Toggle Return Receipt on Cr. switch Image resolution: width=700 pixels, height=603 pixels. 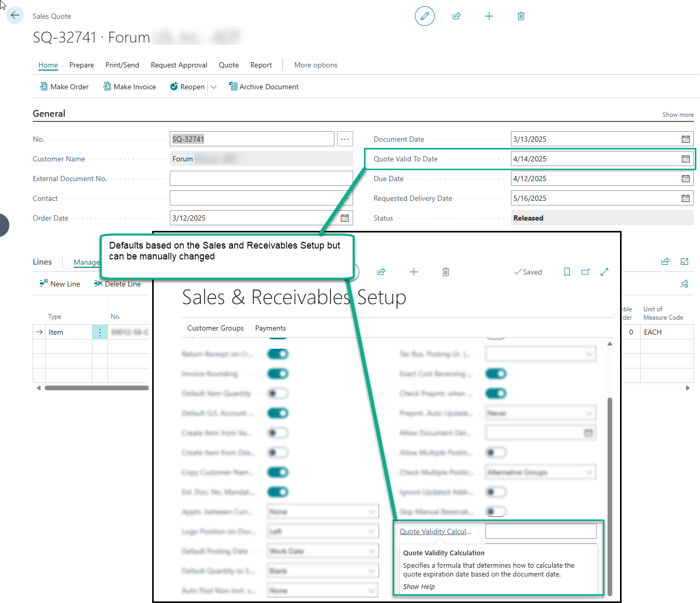tap(278, 354)
